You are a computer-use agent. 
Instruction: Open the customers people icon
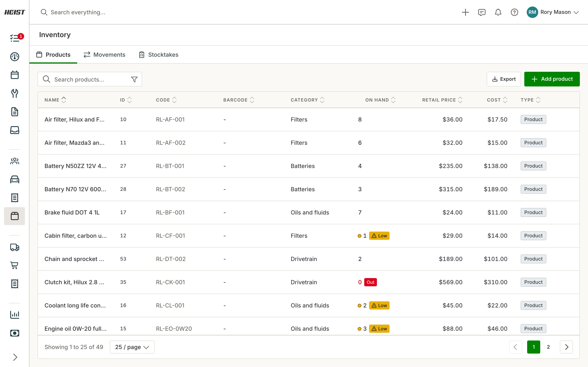[14, 161]
